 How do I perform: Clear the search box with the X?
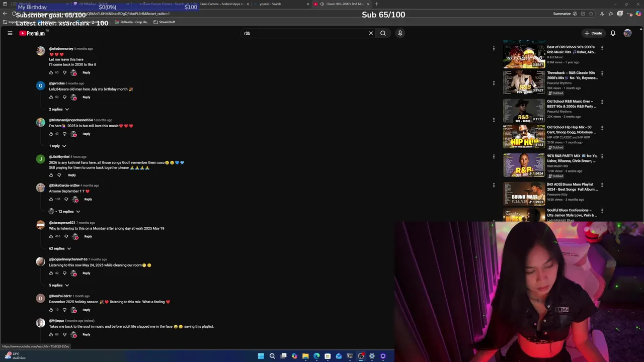371,33
